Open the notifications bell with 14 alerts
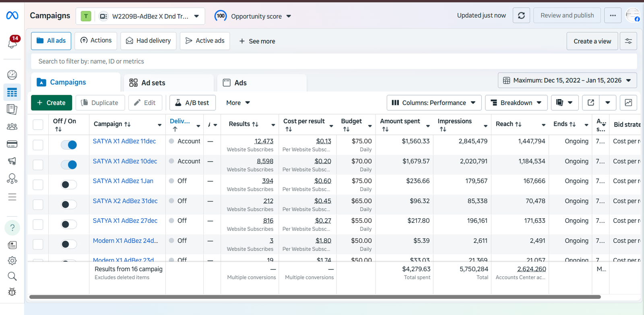The image size is (644, 315). (12, 43)
